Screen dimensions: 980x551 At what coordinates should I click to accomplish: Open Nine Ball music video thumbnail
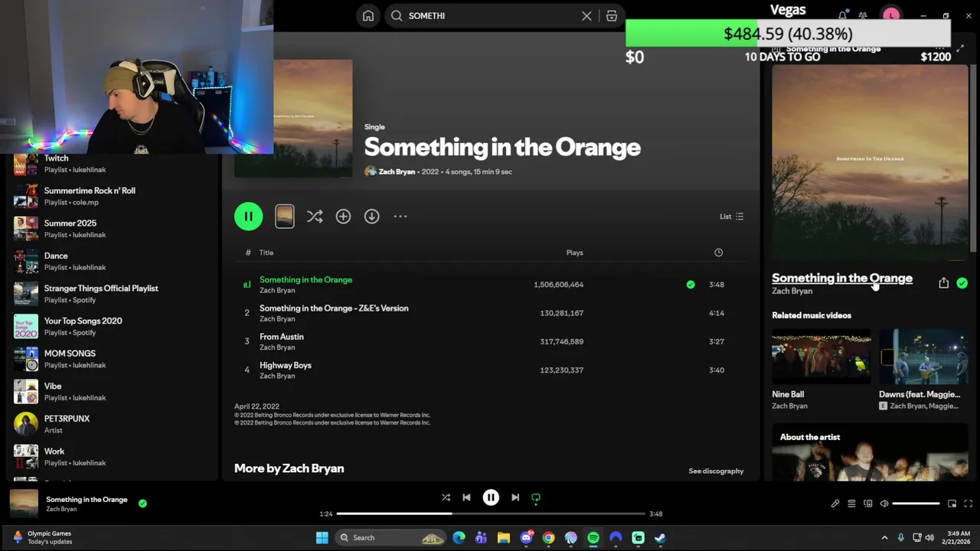[822, 357]
